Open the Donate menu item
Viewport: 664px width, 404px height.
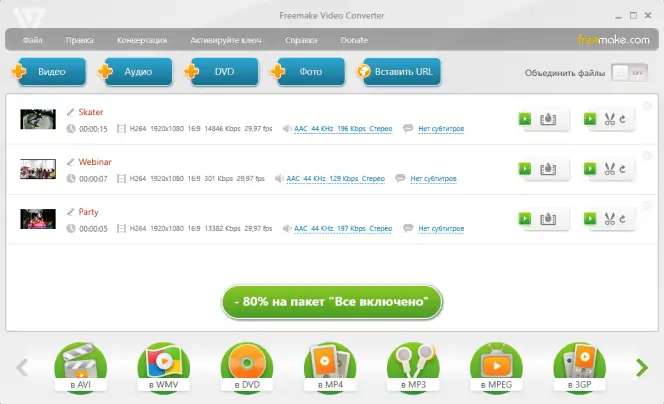[354, 40]
